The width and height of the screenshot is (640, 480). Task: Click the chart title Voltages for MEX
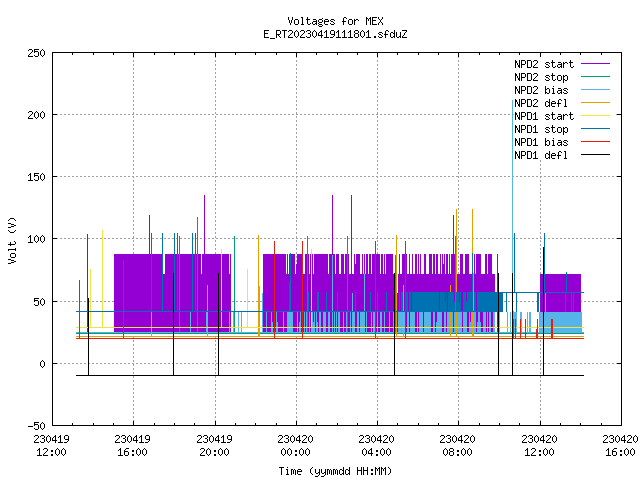[335, 21]
